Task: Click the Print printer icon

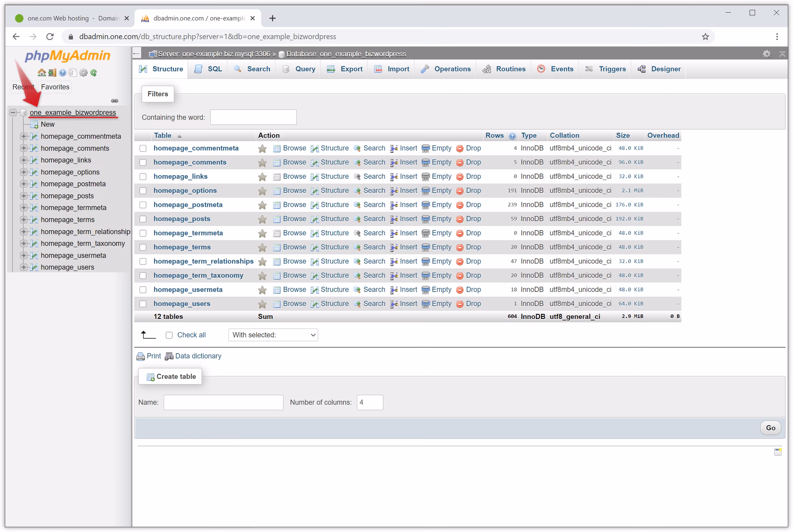Action: point(140,356)
